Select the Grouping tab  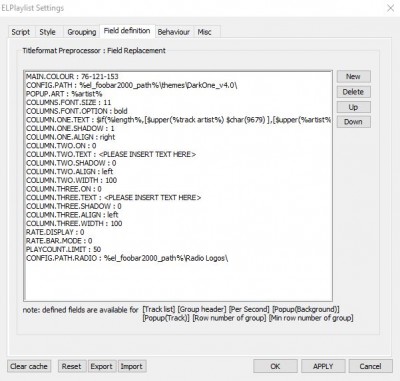(x=82, y=32)
